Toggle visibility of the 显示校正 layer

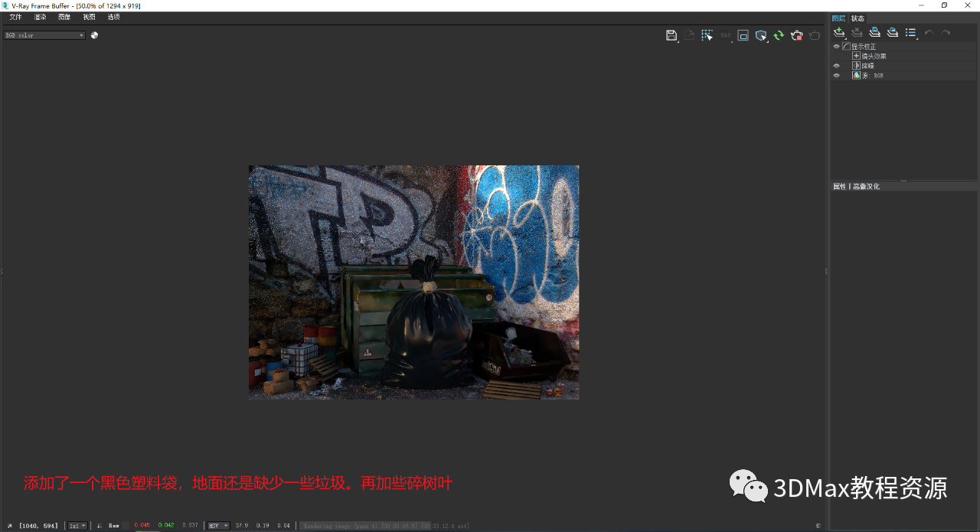point(836,46)
